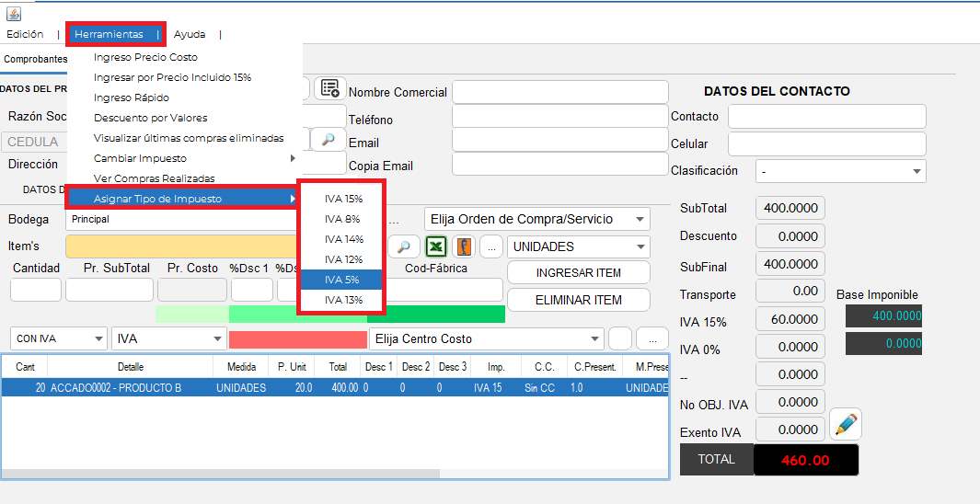The image size is (980, 504).
Task: Open the Ayuda menu
Action: tap(190, 34)
